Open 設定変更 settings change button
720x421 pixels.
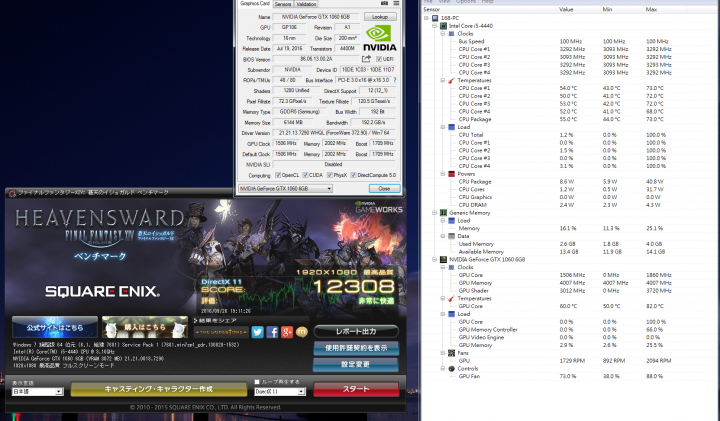(356, 365)
